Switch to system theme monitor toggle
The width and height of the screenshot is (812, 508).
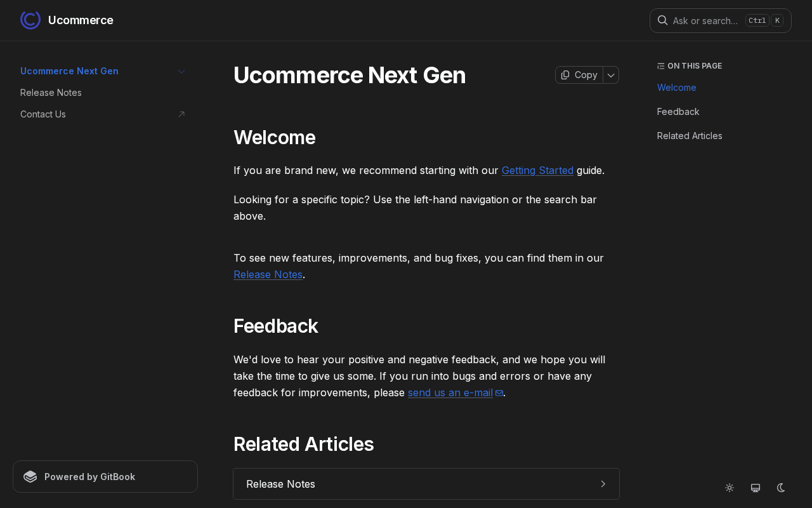point(756,488)
